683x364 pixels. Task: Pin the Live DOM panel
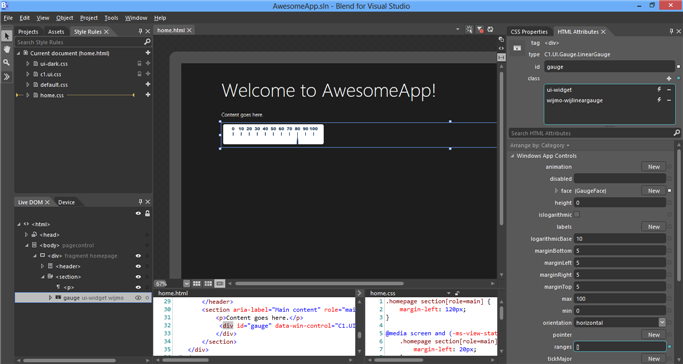[140, 202]
